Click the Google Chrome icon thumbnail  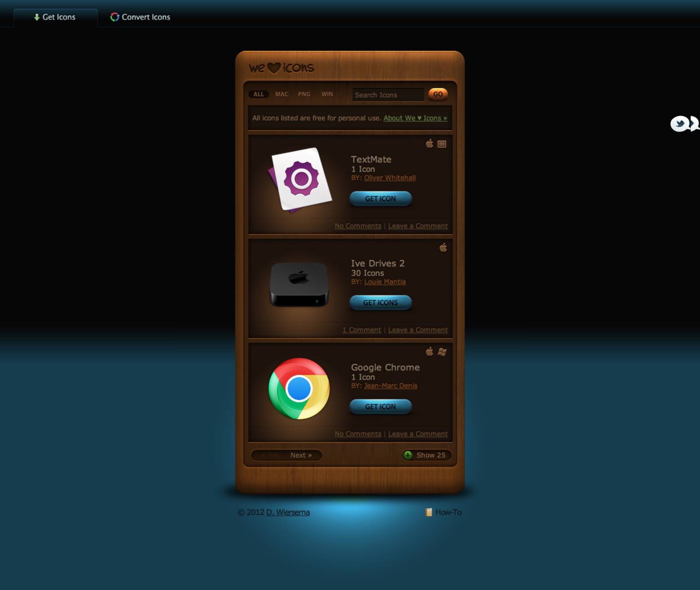(299, 389)
